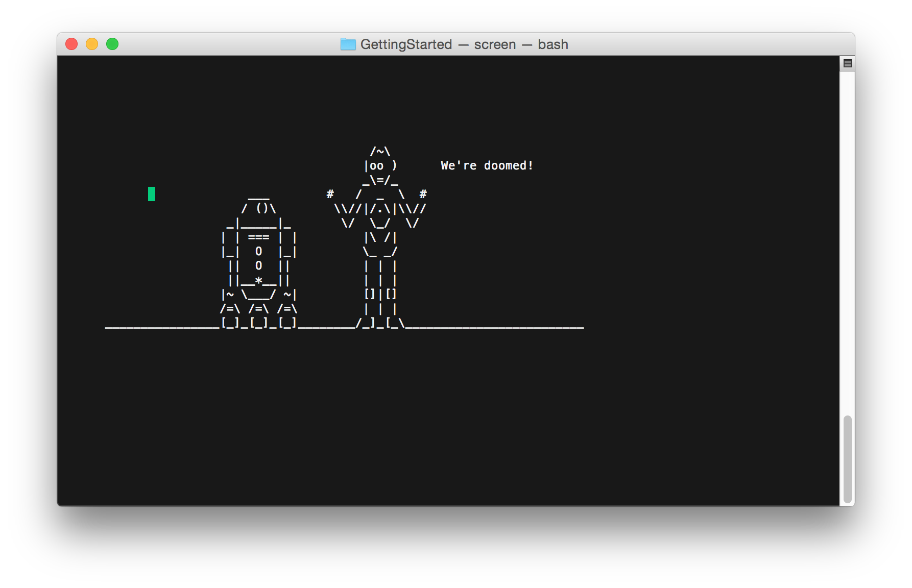Click the GettingStarted folder icon in title bar
Viewport: 912px width, 588px height.
(x=348, y=44)
